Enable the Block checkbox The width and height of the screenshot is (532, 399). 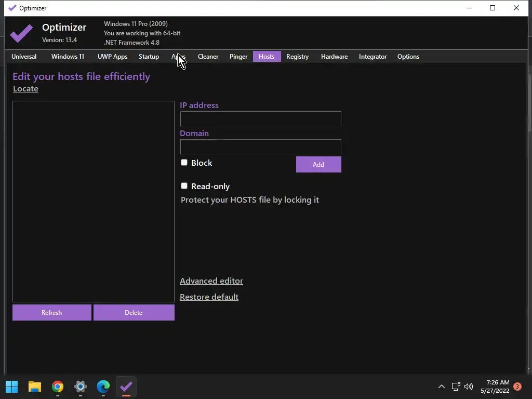pos(184,163)
